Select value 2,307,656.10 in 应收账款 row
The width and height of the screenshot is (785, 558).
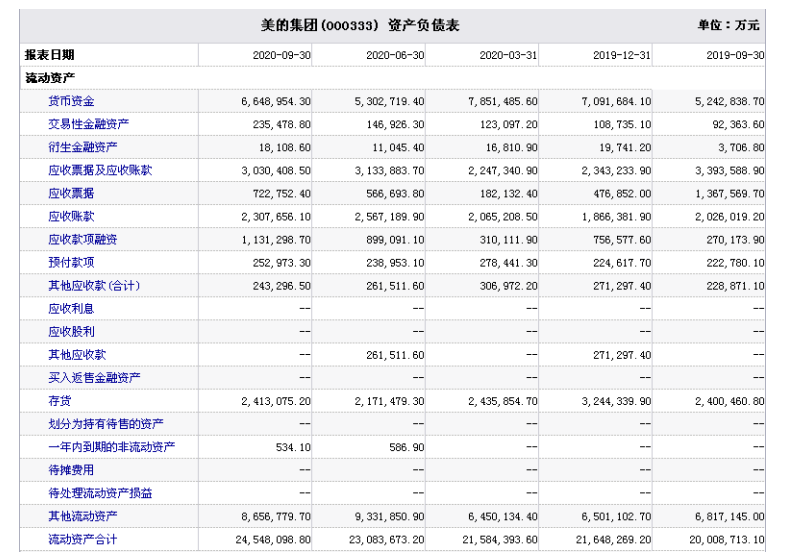tap(276, 217)
